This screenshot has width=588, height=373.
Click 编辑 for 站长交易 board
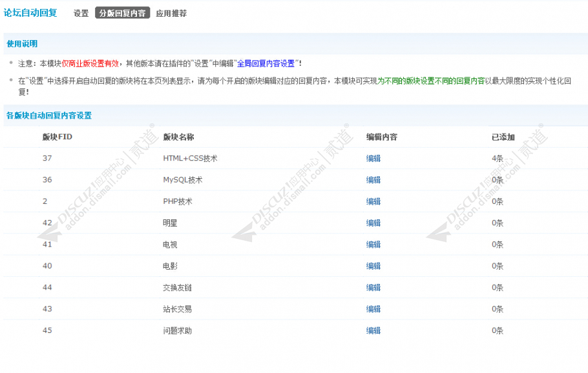point(373,309)
